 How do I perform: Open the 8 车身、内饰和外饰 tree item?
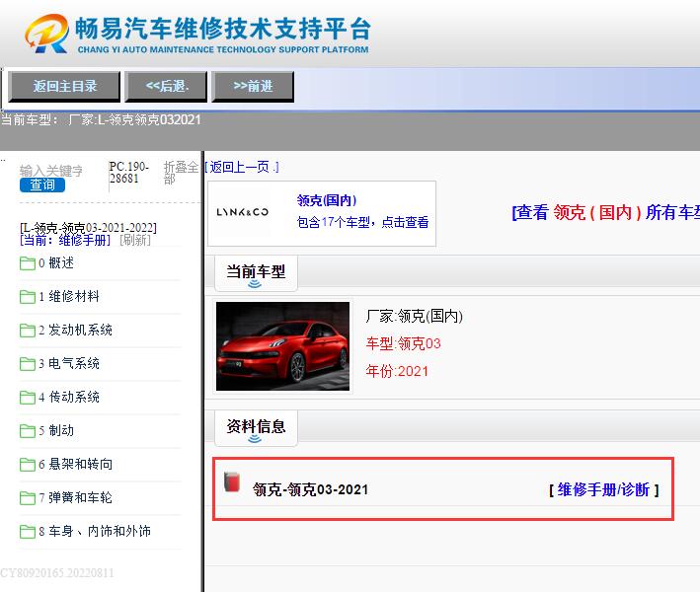click(94, 532)
